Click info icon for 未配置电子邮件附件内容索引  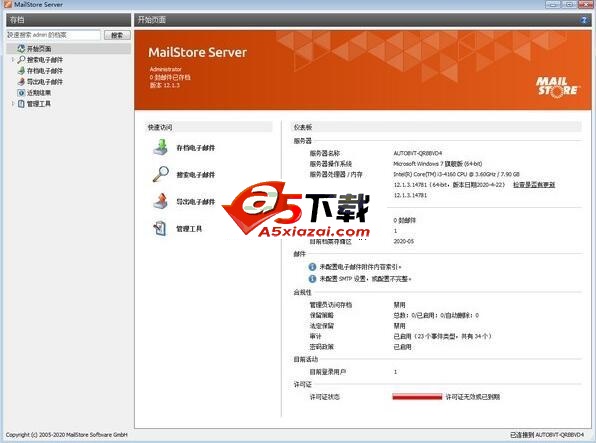(312, 267)
